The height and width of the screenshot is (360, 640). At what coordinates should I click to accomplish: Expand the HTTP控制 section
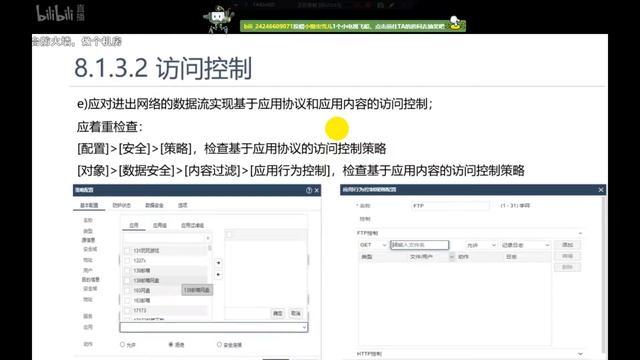pos(580,353)
